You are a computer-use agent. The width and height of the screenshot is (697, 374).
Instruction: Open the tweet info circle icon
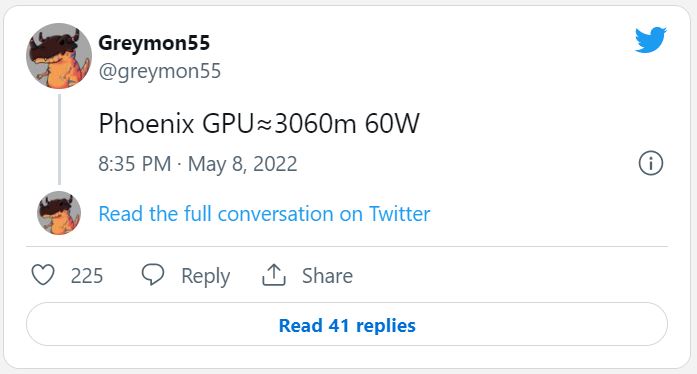(x=651, y=163)
